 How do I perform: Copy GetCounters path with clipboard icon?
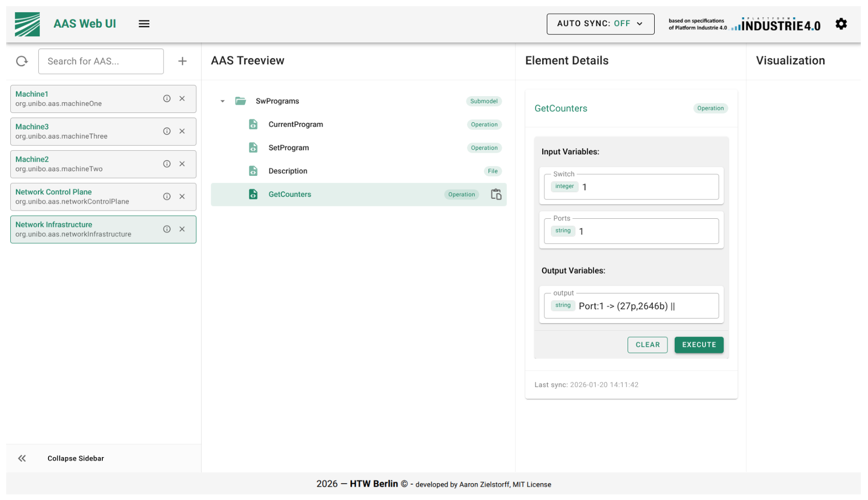[x=496, y=194]
